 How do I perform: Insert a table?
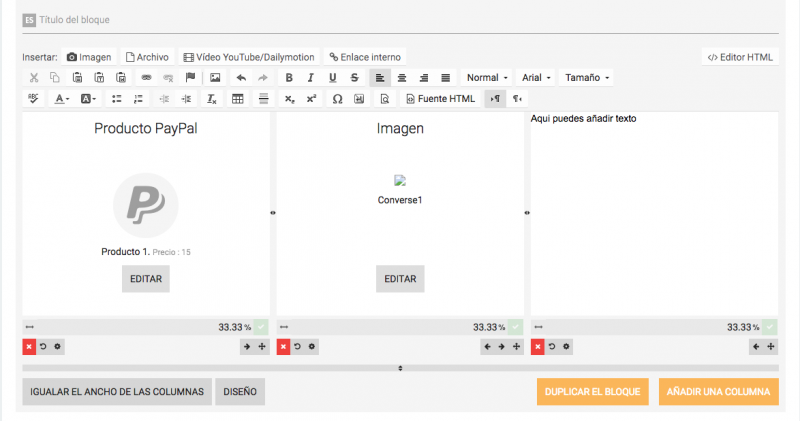238,99
